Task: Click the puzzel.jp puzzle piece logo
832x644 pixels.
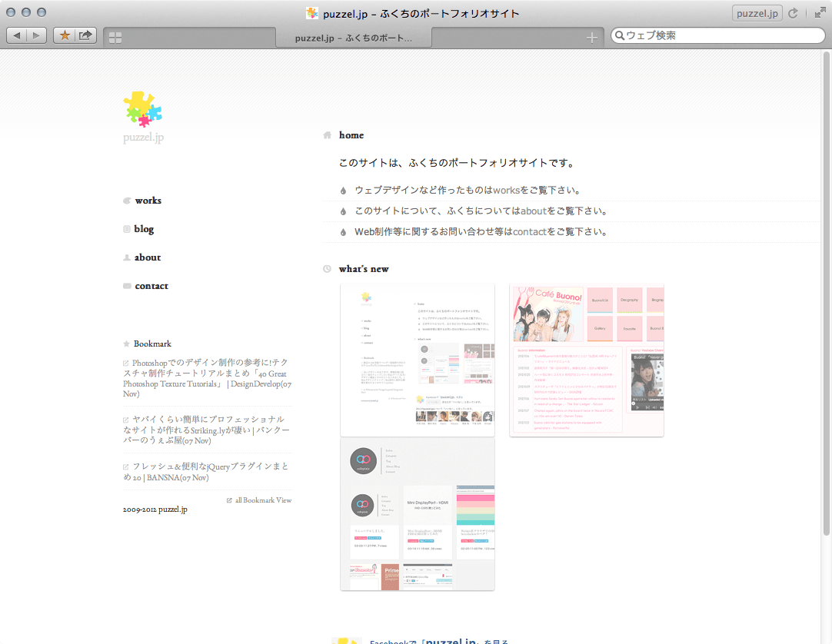Action: (143, 109)
